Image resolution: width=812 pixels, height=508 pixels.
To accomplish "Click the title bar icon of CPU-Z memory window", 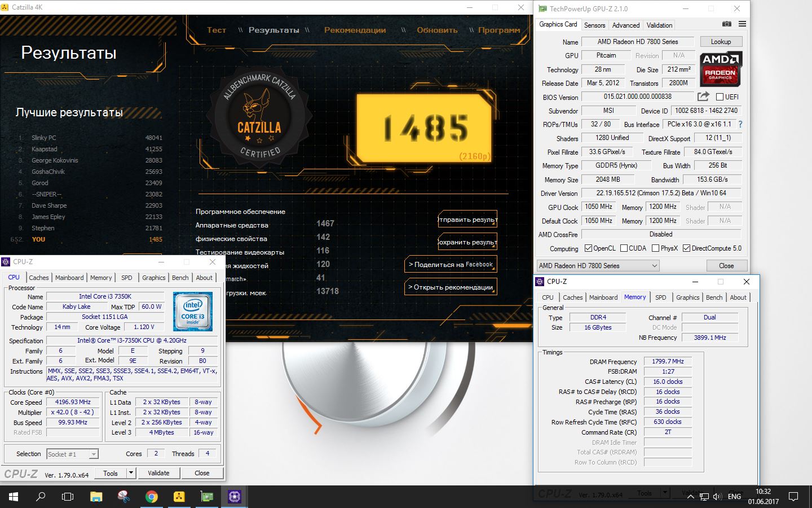I will coord(540,281).
